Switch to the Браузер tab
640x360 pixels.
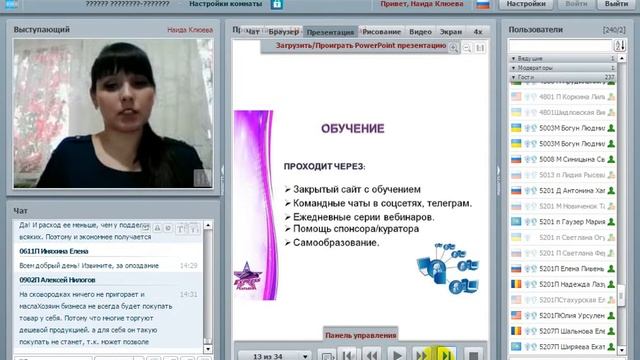click(x=284, y=32)
